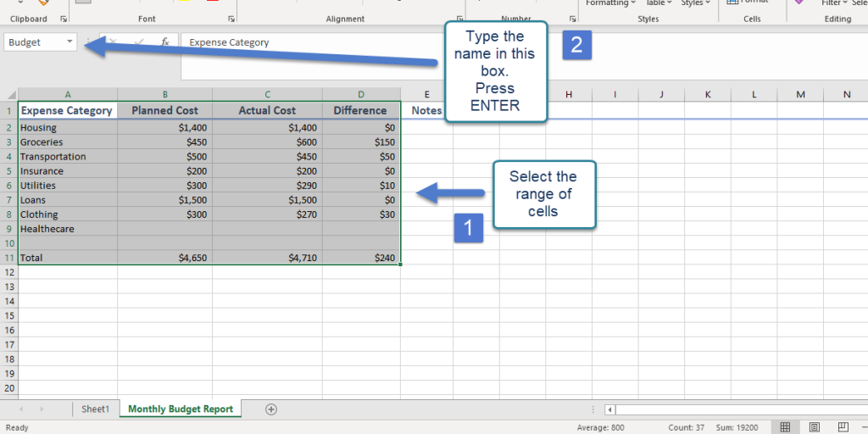Viewport: 868px width, 434px height.
Task: Select the Groceries cell
Action: click(x=68, y=142)
